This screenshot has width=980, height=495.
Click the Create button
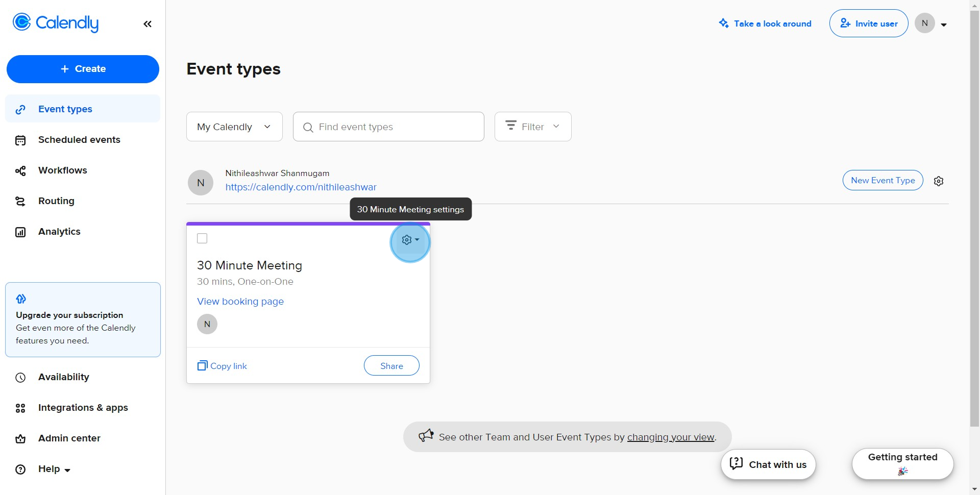point(83,69)
